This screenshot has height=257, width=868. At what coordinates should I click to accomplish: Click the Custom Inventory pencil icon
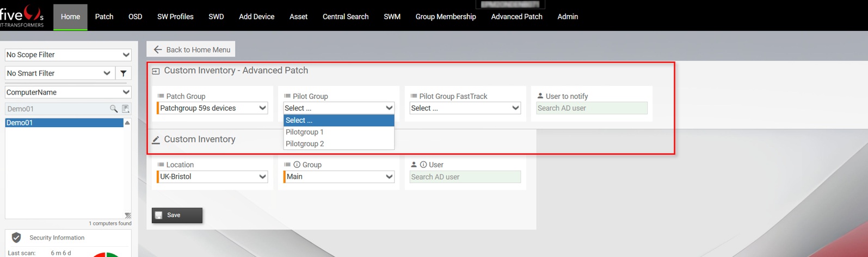(x=156, y=140)
